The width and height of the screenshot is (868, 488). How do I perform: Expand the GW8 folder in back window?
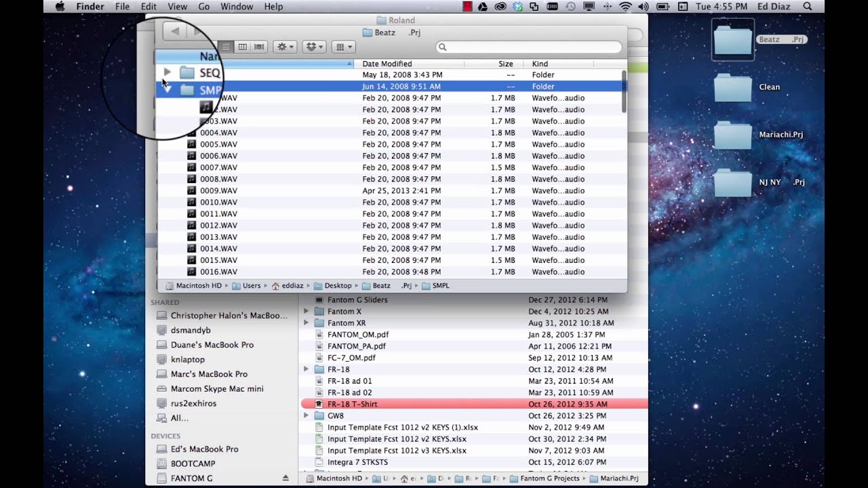[306, 415]
